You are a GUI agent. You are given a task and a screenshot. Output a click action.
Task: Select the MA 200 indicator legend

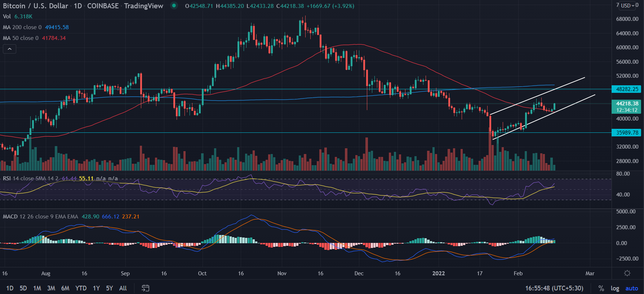tap(22, 27)
